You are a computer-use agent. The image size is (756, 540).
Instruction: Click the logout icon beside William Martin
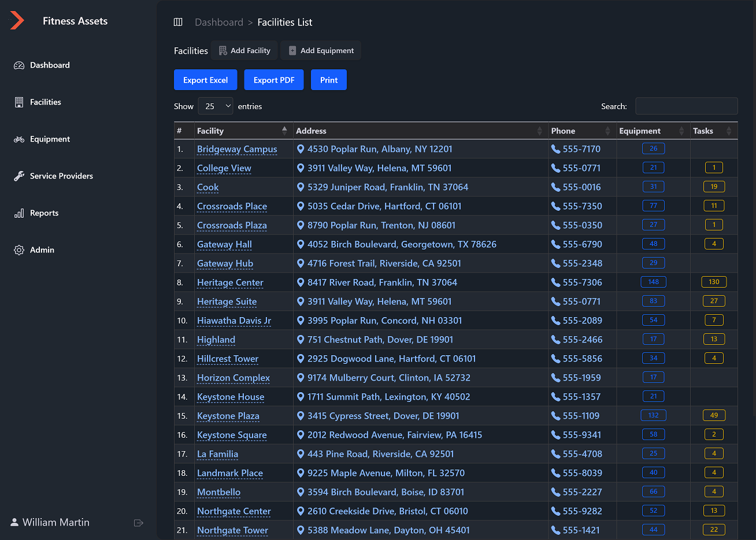[138, 523]
